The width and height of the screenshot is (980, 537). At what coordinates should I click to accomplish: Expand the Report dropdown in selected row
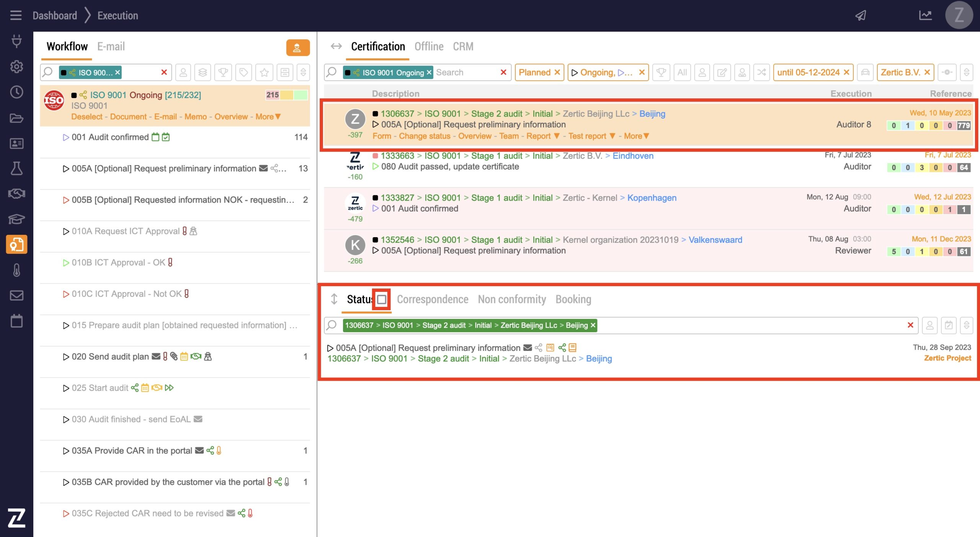click(x=557, y=136)
